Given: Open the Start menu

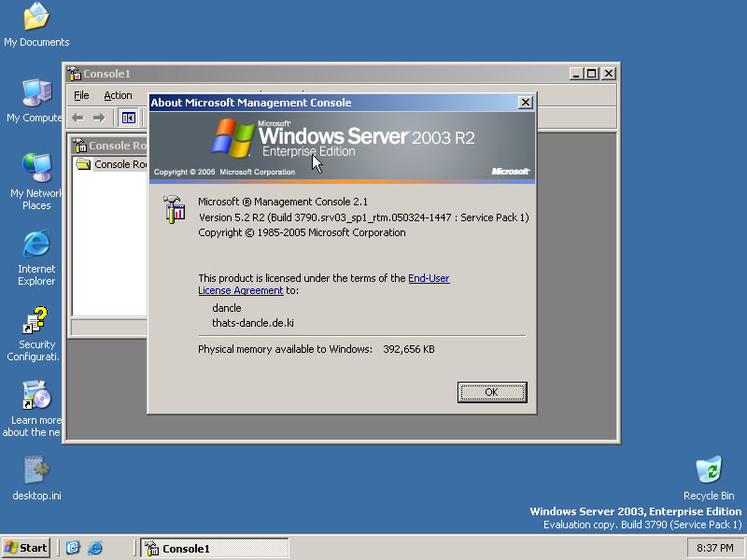Looking at the screenshot, I should tap(26, 548).
